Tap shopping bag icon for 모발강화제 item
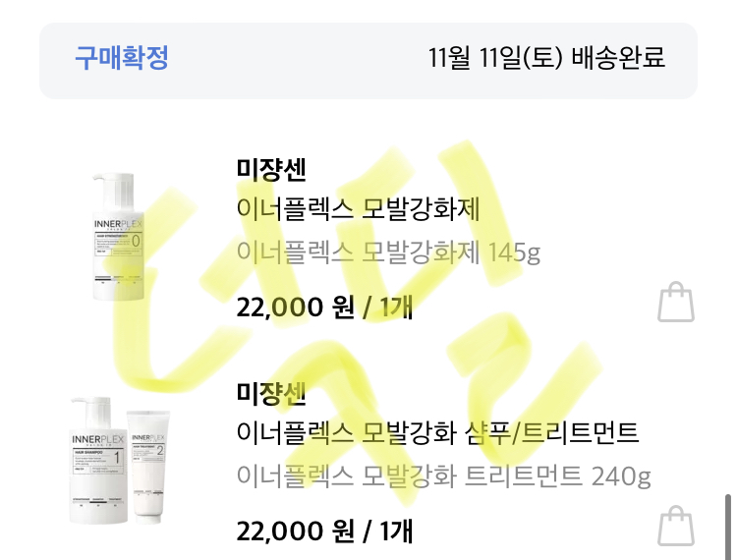 click(676, 302)
